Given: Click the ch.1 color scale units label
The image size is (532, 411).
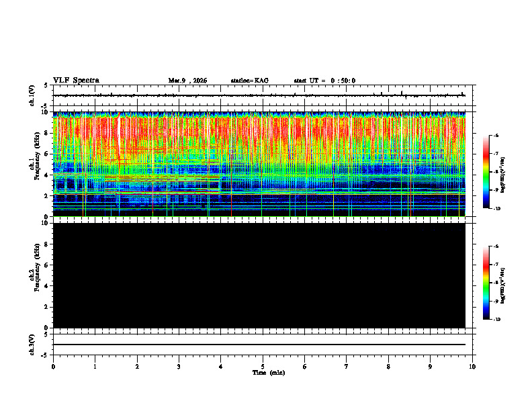Looking at the screenshot, I should point(503,175).
